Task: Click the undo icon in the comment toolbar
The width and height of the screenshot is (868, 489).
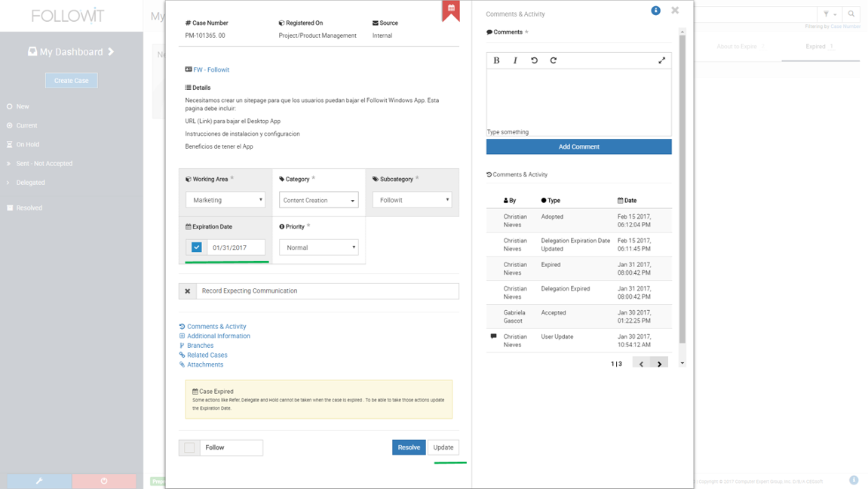Action: tap(535, 60)
